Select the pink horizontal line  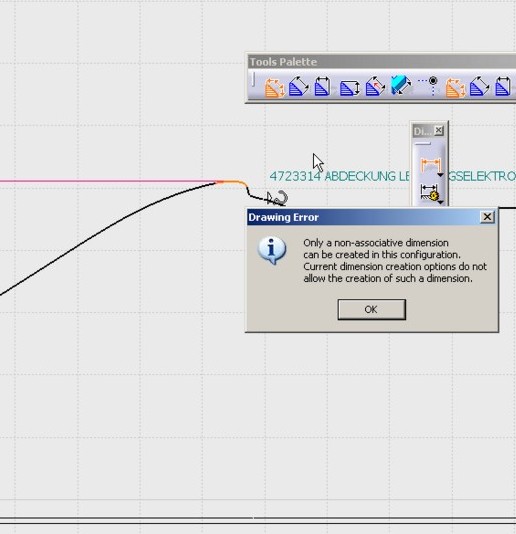pyautogui.click(x=108, y=181)
